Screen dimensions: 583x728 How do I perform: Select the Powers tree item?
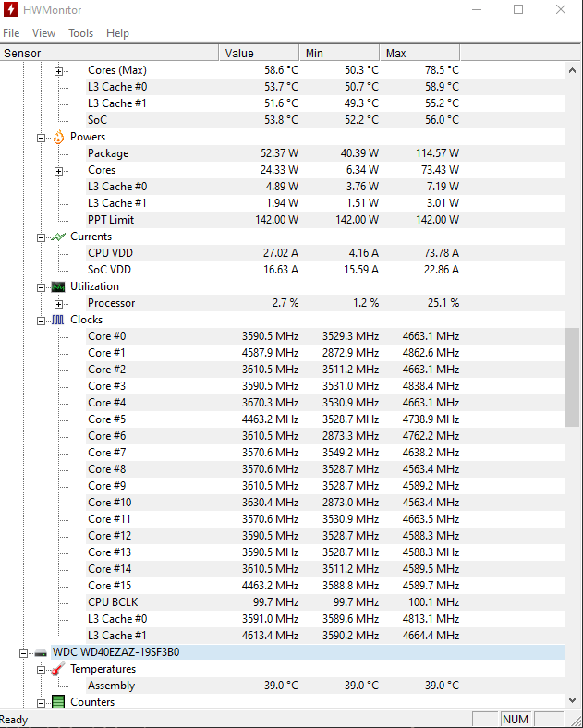click(x=88, y=137)
